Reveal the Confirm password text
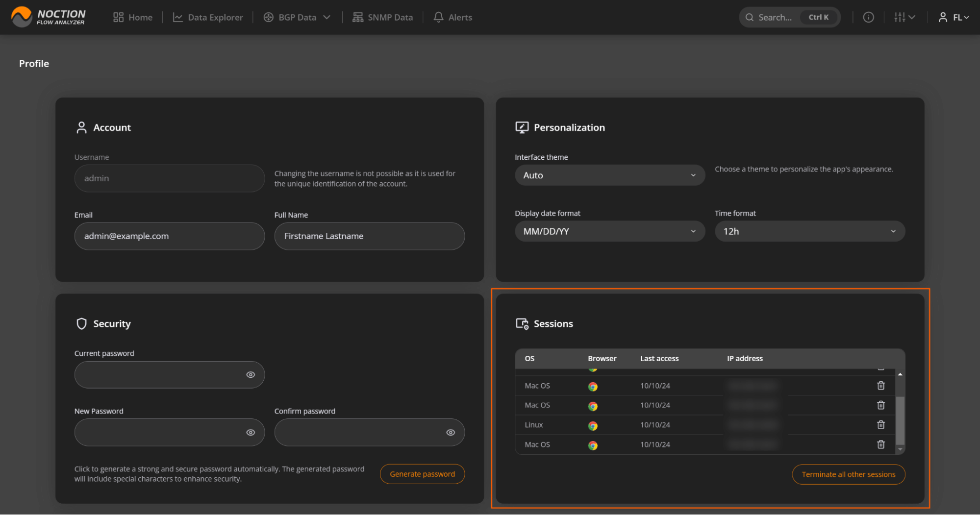 pos(451,433)
